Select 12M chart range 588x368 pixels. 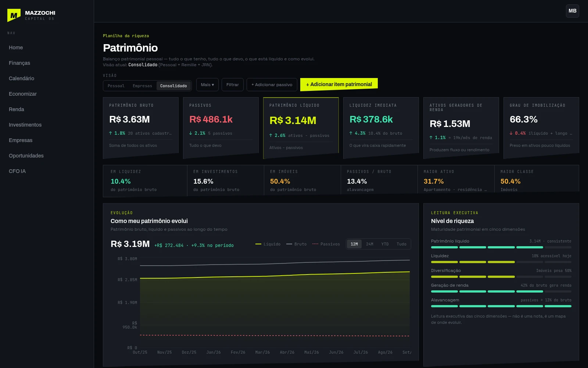tap(354, 244)
